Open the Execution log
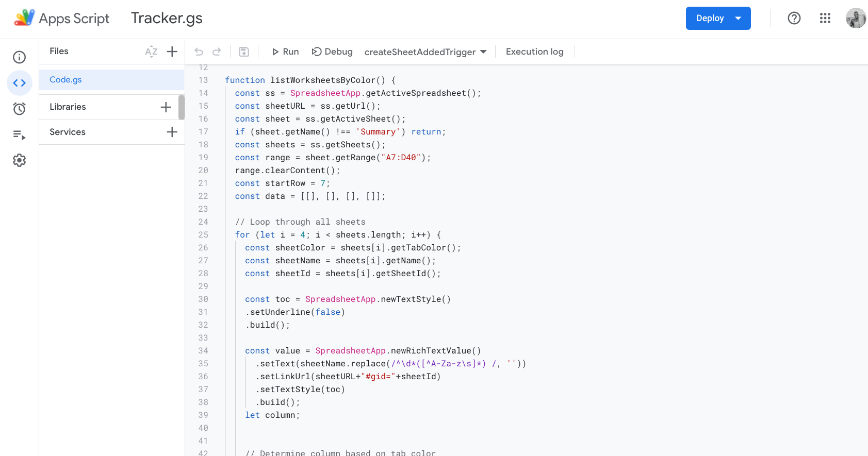Image resolution: width=868 pixels, height=456 pixels. click(x=534, y=52)
